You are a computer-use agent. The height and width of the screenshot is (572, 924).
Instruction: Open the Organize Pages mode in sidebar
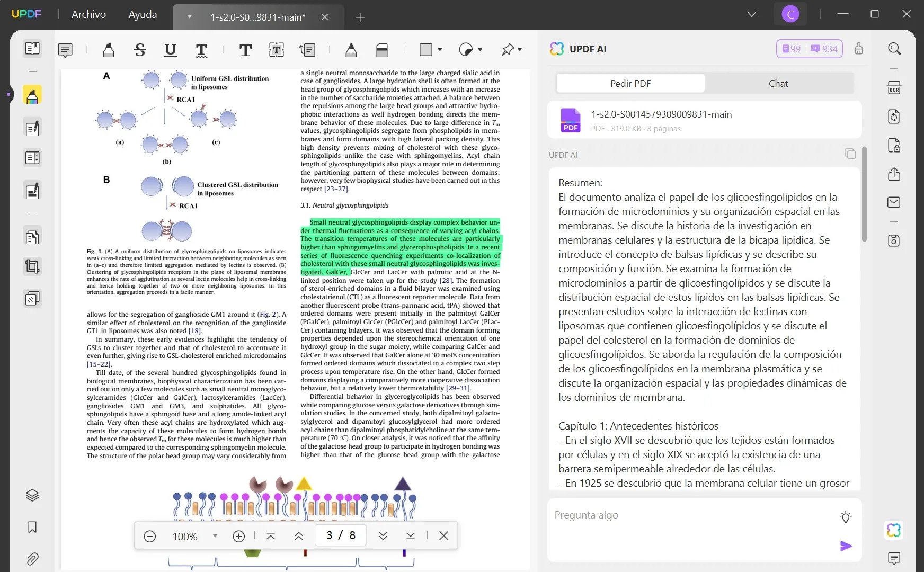[x=32, y=237]
